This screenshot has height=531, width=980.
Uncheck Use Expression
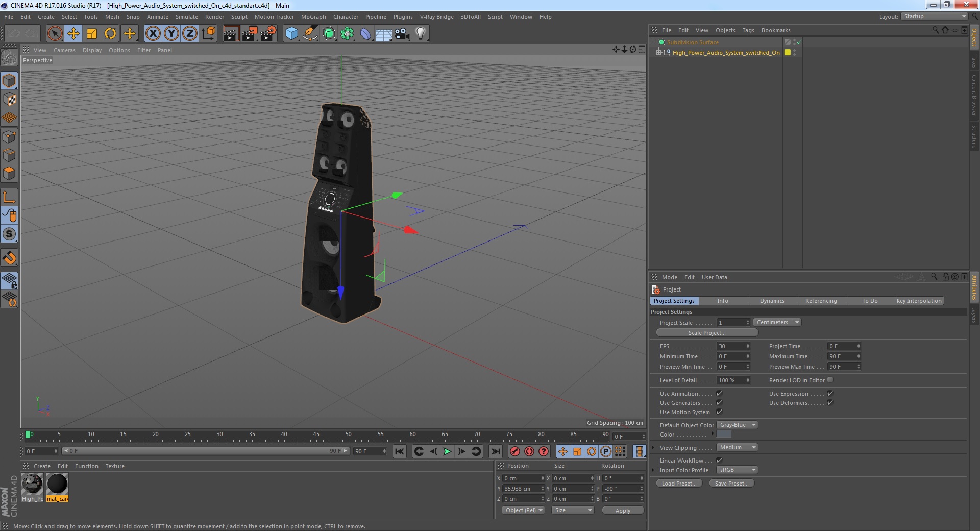(830, 393)
